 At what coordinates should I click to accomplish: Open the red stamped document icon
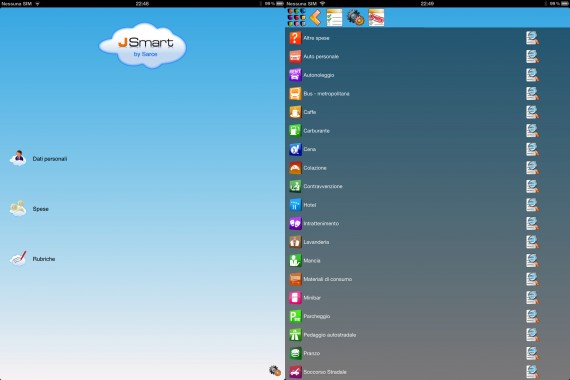click(x=376, y=17)
